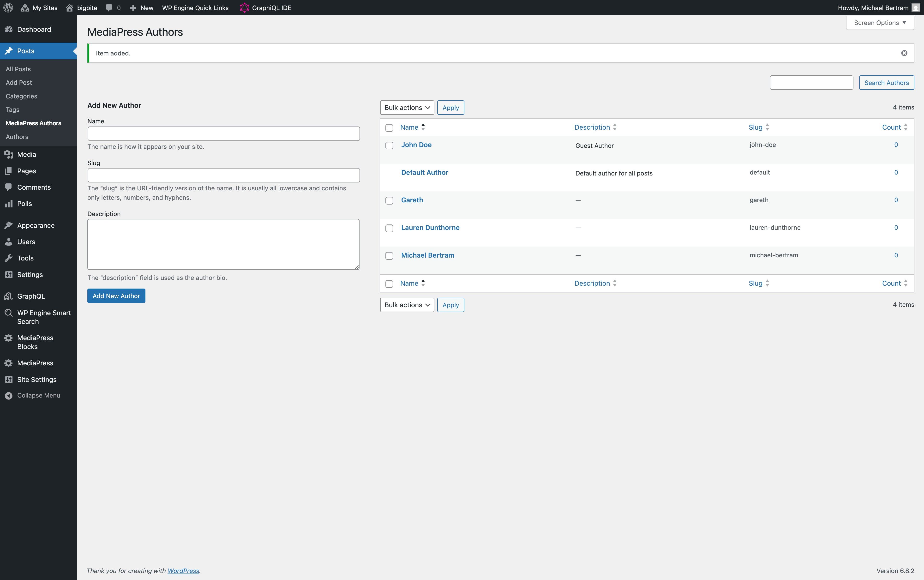Click the Collapse Menu arrow icon
The width and height of the screenshot is (924, 580).
point(8,395)
